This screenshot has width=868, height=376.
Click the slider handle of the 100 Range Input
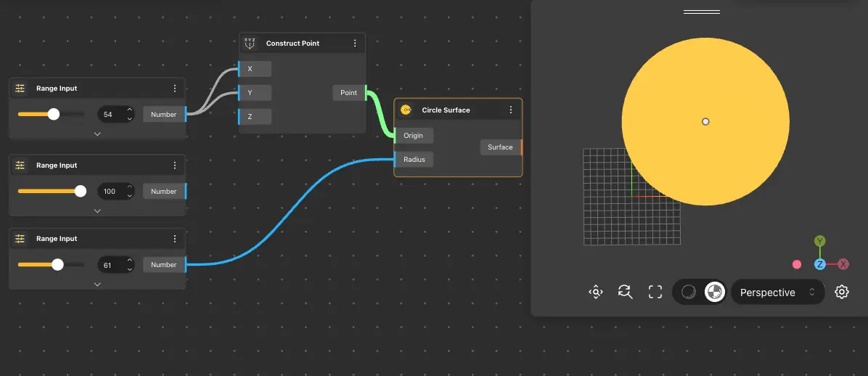(x=81, y=192)
